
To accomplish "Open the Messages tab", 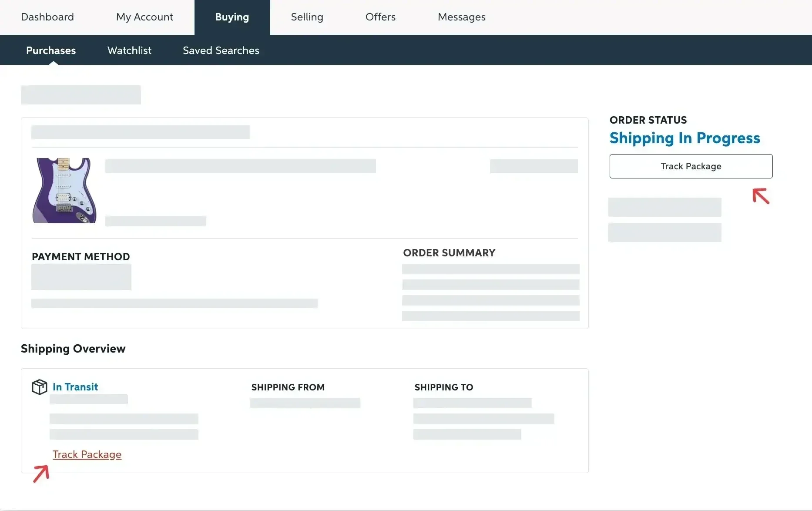I will 461,17.
